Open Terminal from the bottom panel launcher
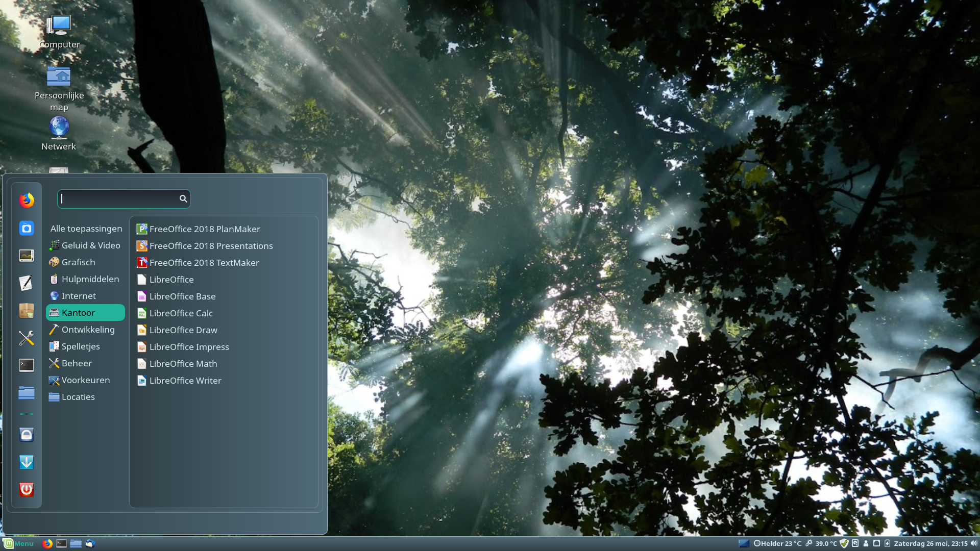The width and height of the screenshot is (980, 551). point(61,543)
